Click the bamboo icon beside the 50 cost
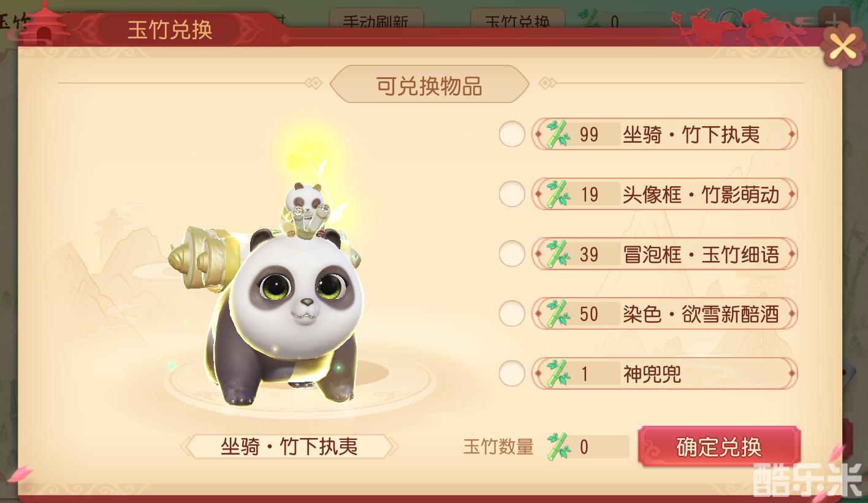 click(557, 314)
